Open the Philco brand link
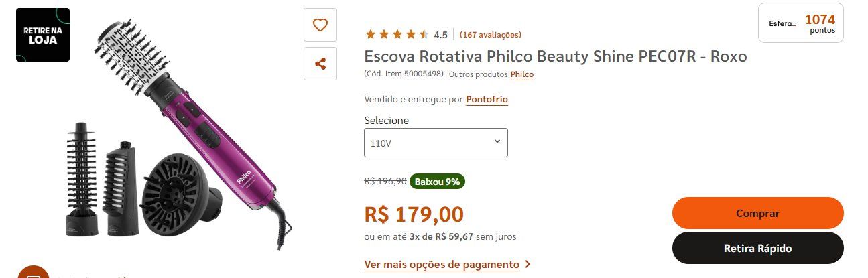The height and width of the screenshot is (278, 868). click(522, 74)
